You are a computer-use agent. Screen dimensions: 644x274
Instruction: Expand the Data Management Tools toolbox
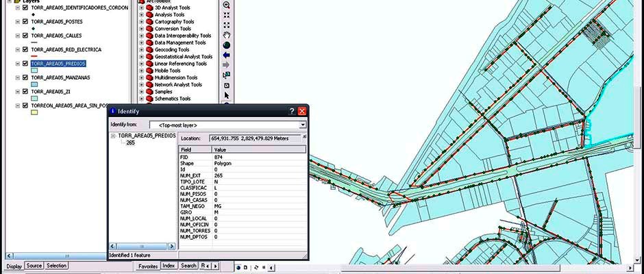point(141,42)
